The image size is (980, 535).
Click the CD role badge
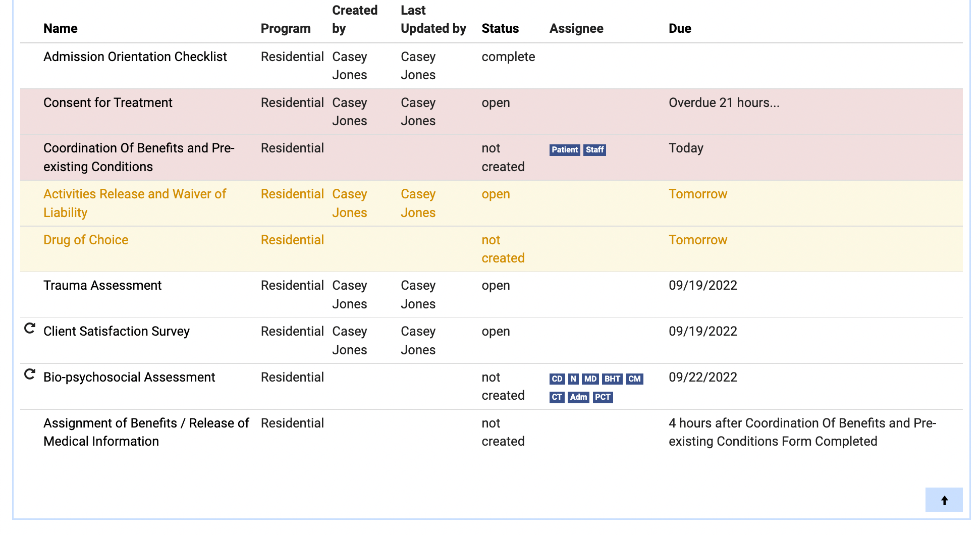pos(557,379)
